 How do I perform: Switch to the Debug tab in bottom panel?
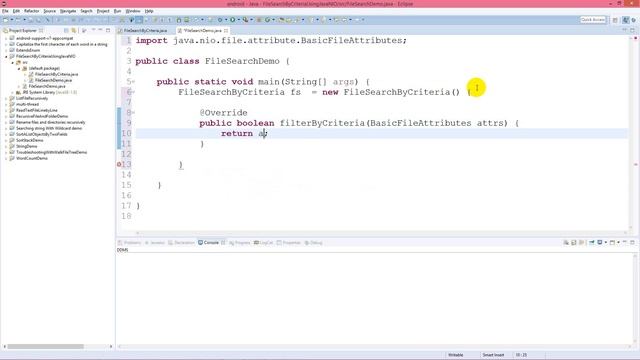313,243
